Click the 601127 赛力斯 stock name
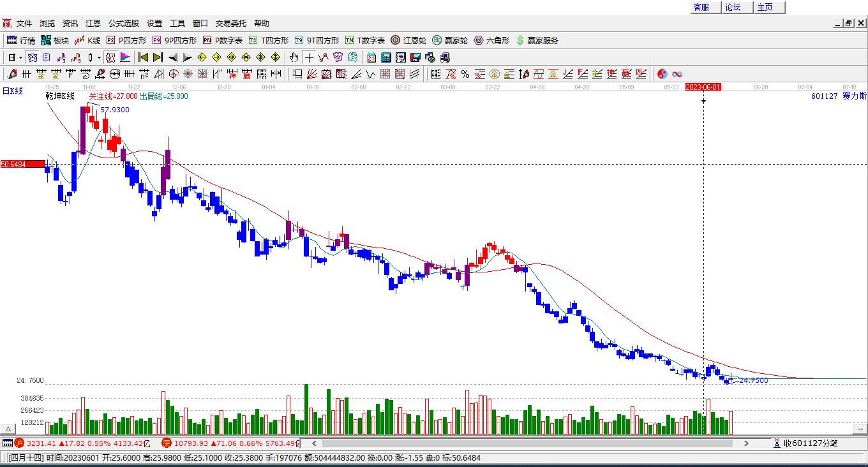868x467 pixels. [839, 96]
